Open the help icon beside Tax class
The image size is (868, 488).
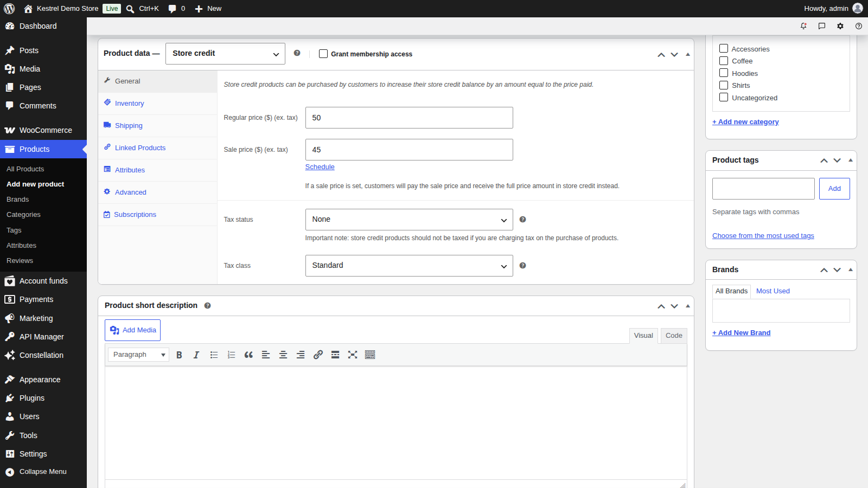click(522, 266)
